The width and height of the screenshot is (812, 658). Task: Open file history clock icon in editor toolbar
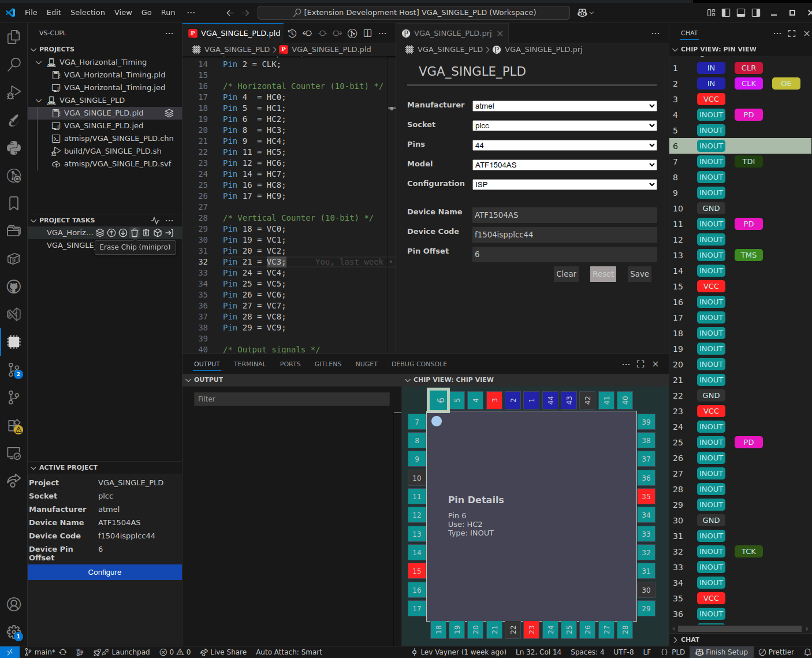pos(292,34)
